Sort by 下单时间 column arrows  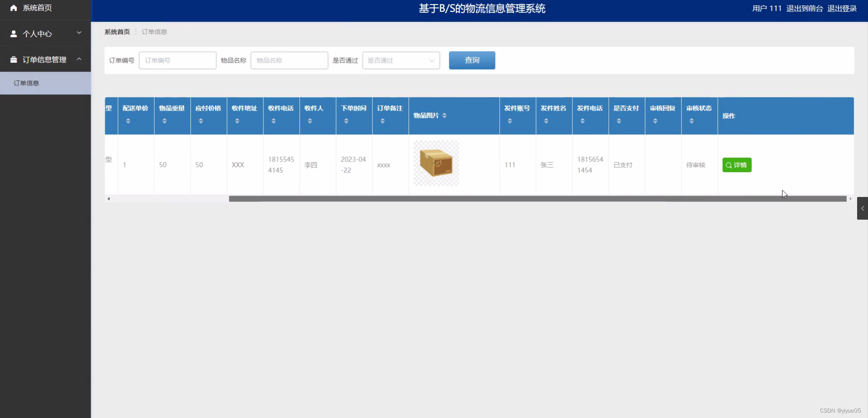click(346, 121)
